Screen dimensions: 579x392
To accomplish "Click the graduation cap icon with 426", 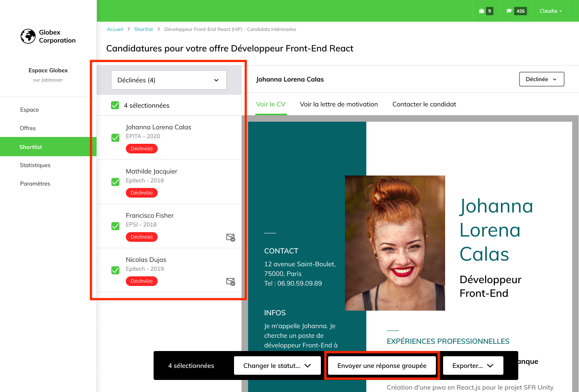I will (509, 11).
